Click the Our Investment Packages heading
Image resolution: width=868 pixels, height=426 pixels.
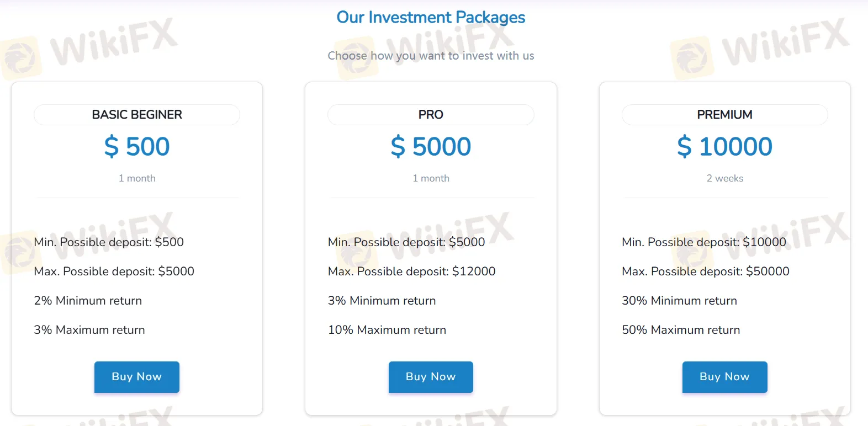[431, 17]
